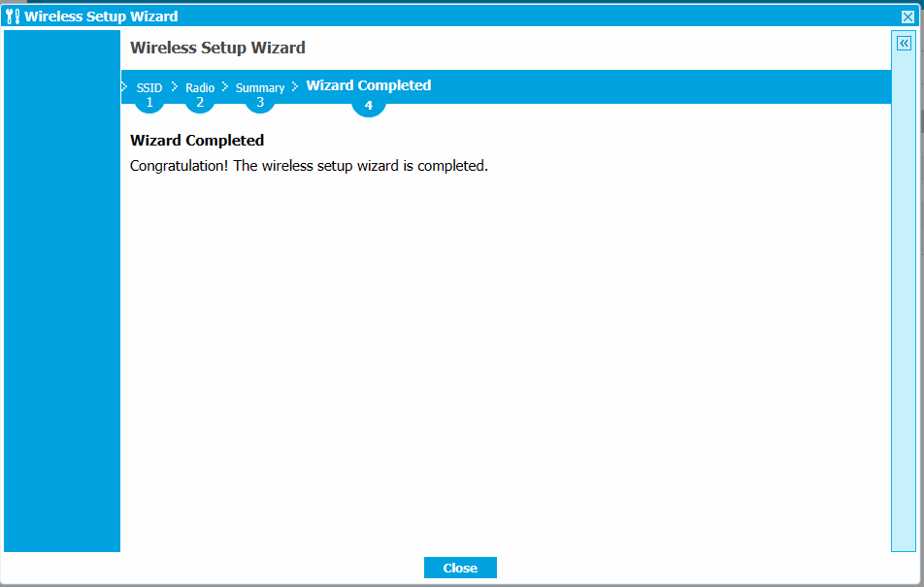
Task: Click the Close button at the bottom
Action: point(460,568)
